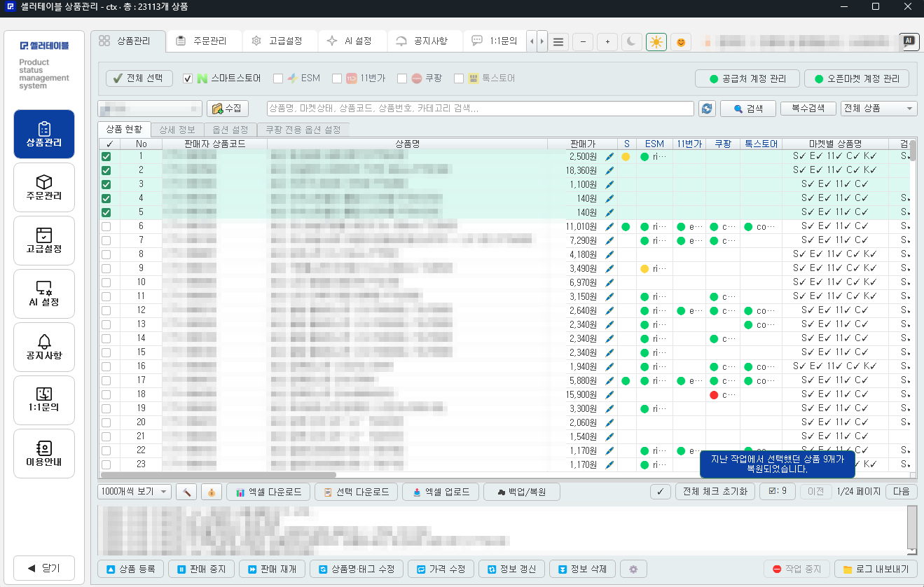The height and width of the screenshot is (587, 924).
Task: Switch to the 쿠팡 전용 옵션 설정 tab
Action: 303,130
